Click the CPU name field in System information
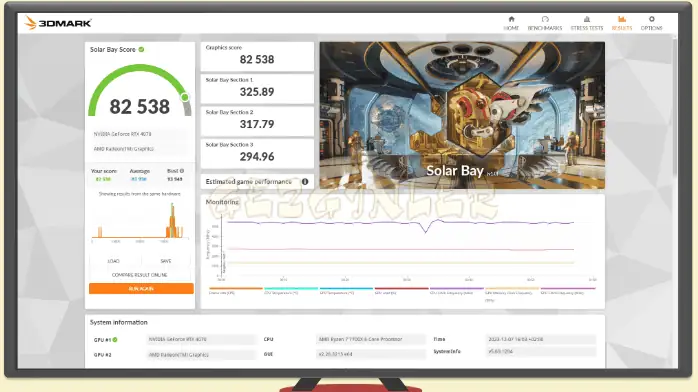698x392 pixels. (x=370, y=339)
